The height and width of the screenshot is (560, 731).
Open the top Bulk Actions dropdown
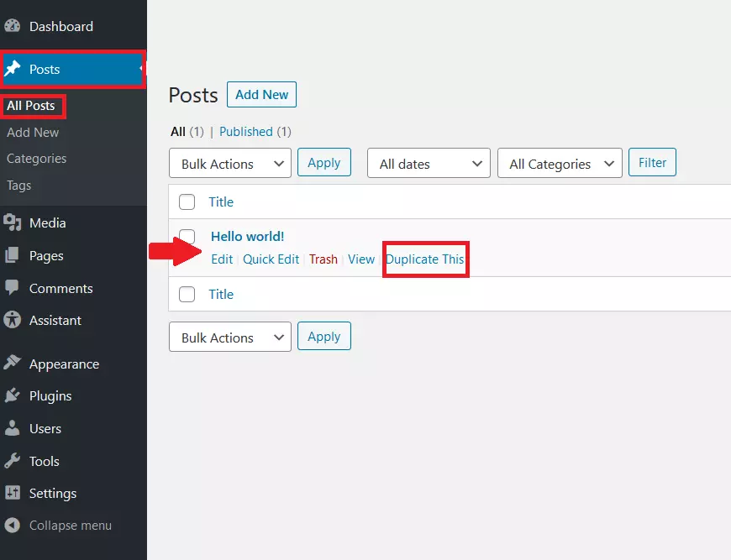click(x=230, y=163)
